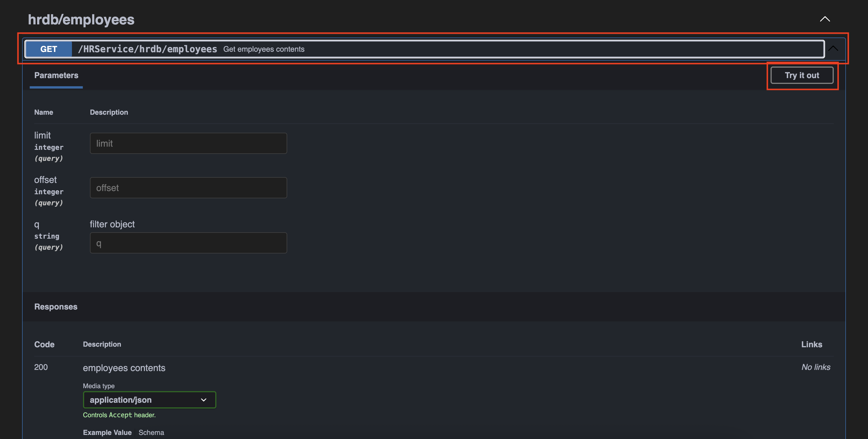Click the blue GET method badge
The width and height of the screenshot is (868, 439).
(x=48, y=49)
